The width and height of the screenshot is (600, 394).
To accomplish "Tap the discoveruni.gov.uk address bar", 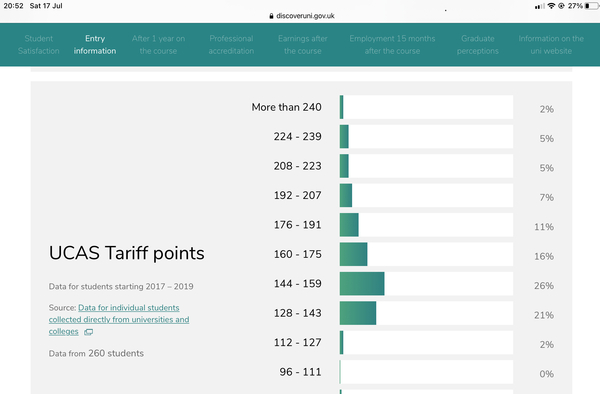I will point(302,16).
